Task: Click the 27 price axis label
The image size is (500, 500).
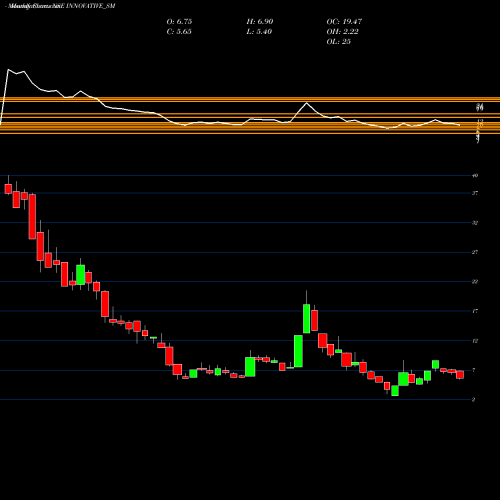Action: 475,252
